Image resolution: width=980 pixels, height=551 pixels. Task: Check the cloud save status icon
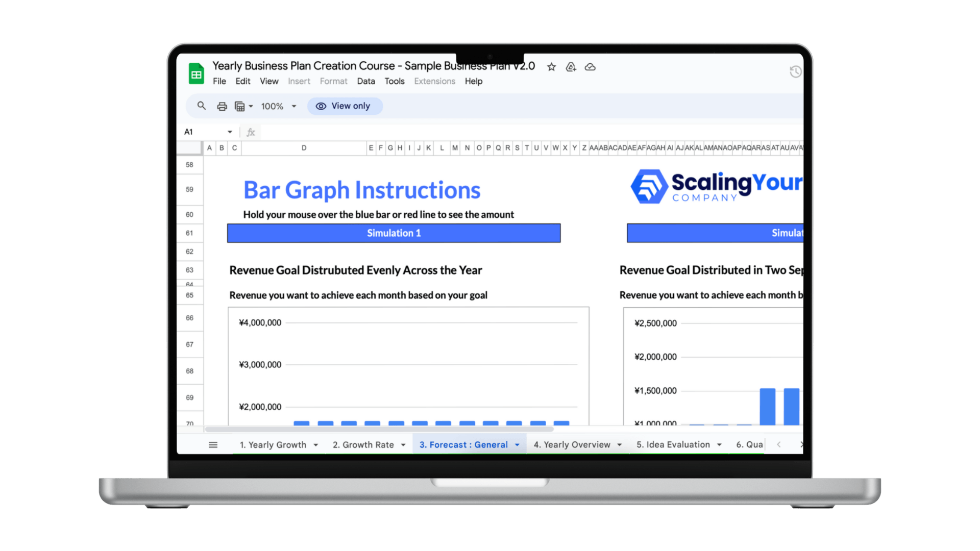(x=590, y=67)
